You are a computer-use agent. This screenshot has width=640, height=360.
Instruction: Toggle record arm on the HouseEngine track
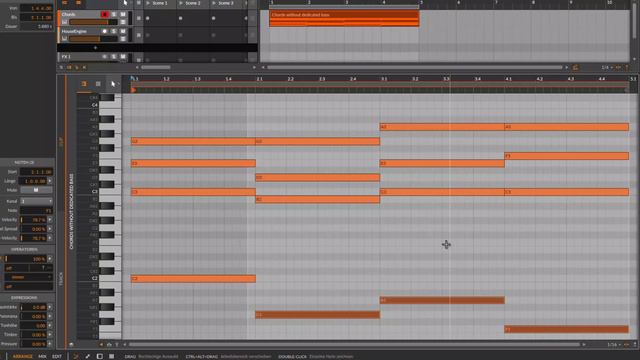(104, 31)
